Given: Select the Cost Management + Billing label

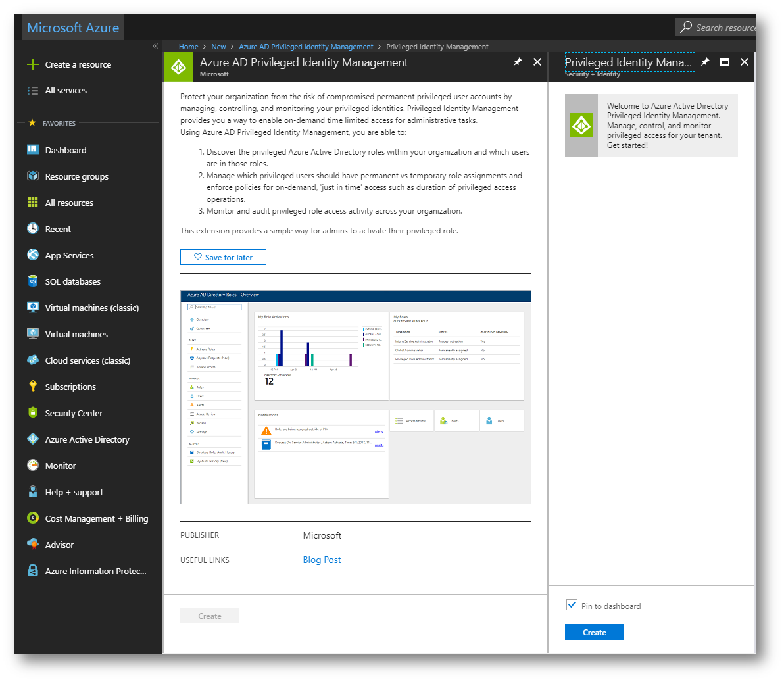Looking at the screenshot, I should [x=97, y=518].
